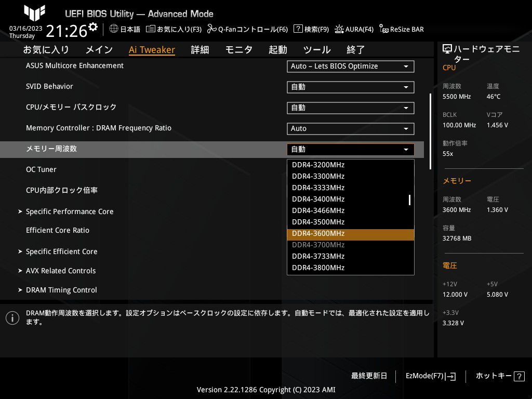Image resolution: width=532 pixels, height=399 pixels.
Task: Click the dropdown list scrollbar thumb
Action: (409, 200)
